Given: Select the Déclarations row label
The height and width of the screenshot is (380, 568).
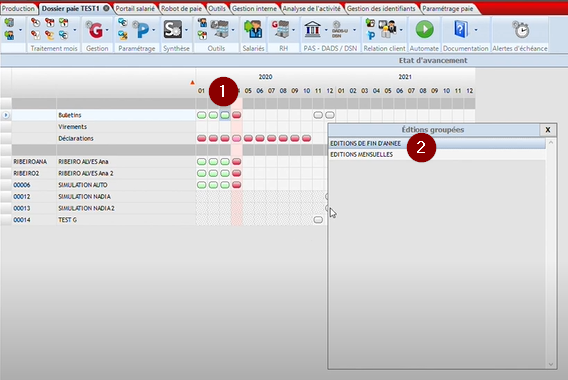Looking at the screenshot, I should click(x=76, y=138).
